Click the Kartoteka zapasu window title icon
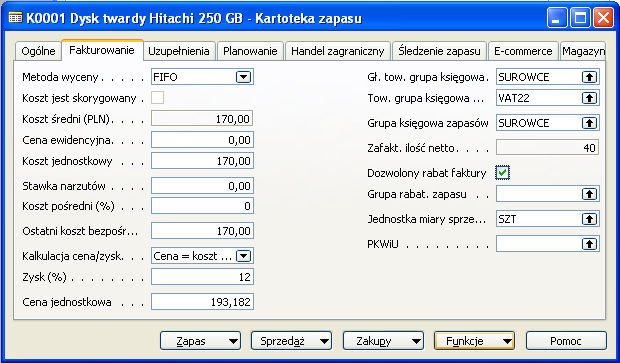 point(15,18)
